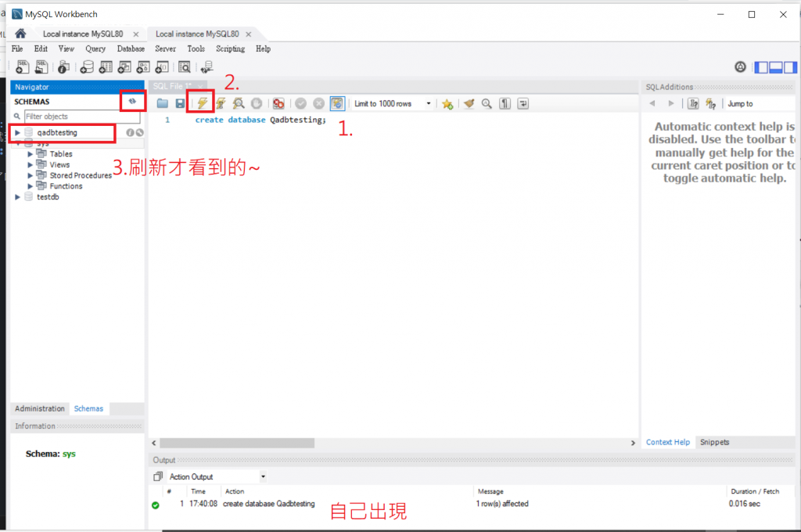Screen dimensions: 801x532
Task: Expand the testdb schema node
Action: [x=18, y=197]
